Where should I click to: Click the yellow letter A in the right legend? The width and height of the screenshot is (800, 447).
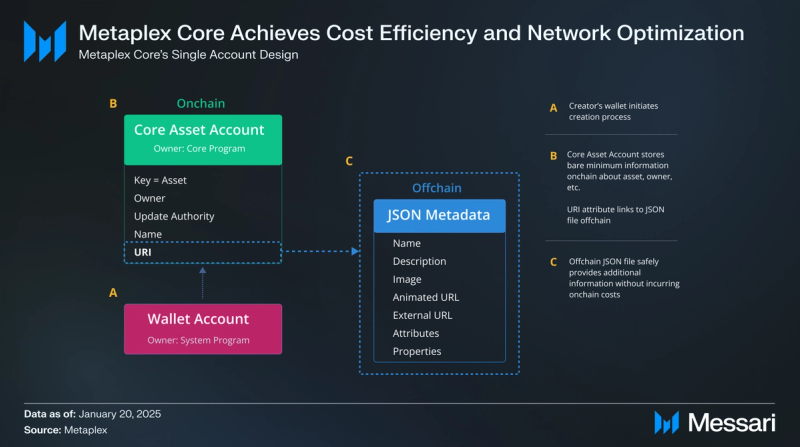pos(553,108)
